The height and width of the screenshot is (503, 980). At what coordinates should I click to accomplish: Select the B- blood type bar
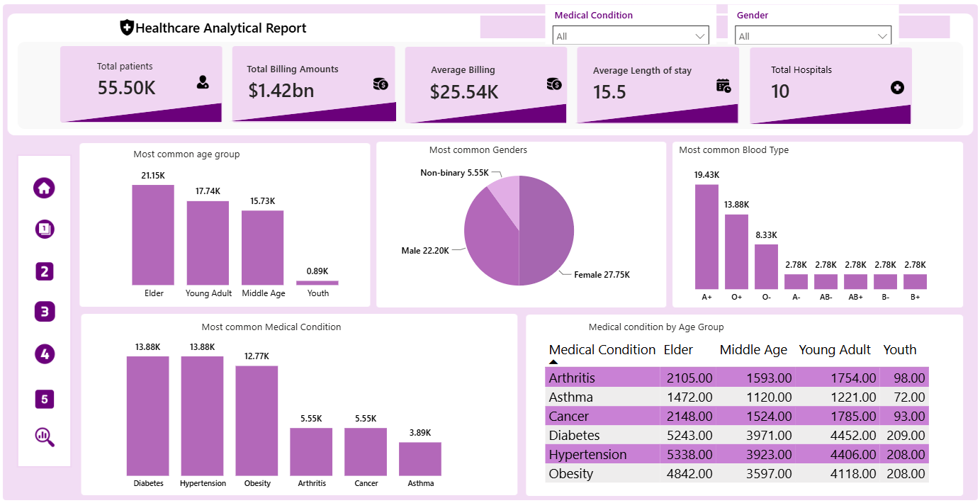coord(885,281)
